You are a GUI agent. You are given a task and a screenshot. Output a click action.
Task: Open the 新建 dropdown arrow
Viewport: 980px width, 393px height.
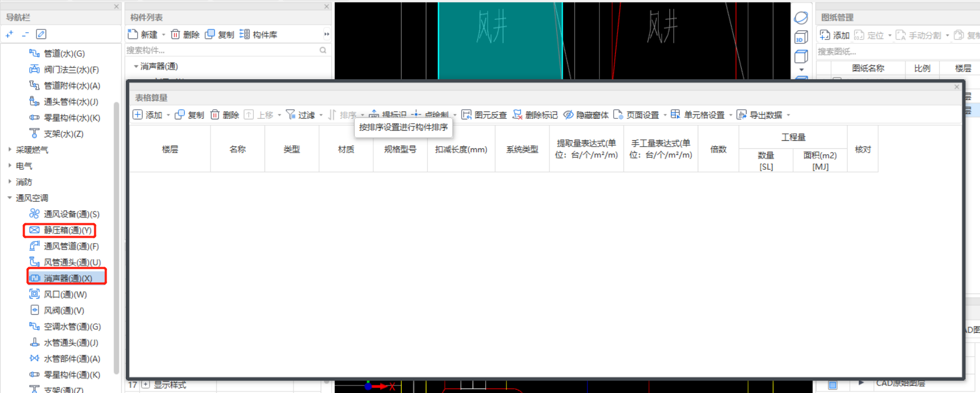(x=163, y=34)
